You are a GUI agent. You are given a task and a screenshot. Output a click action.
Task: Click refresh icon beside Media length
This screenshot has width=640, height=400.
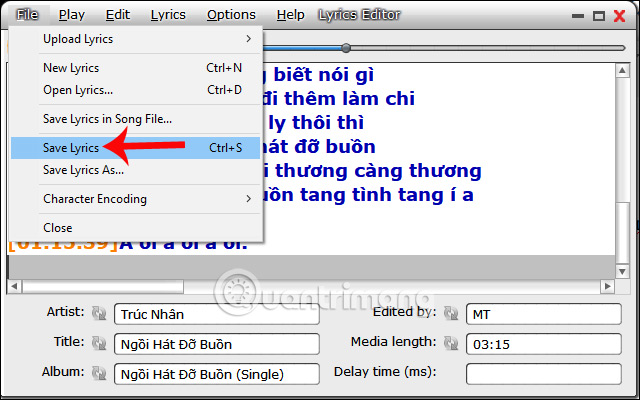pos(451,343)
